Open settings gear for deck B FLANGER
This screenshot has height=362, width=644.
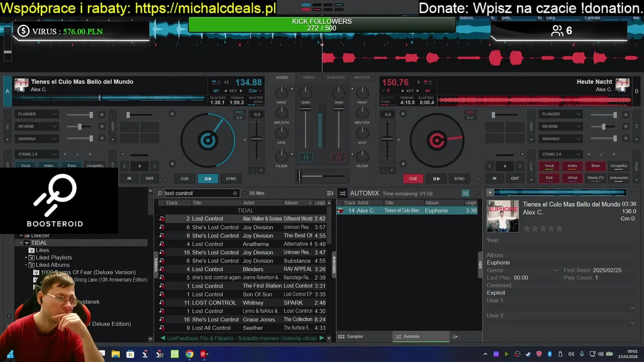[626, 115]
